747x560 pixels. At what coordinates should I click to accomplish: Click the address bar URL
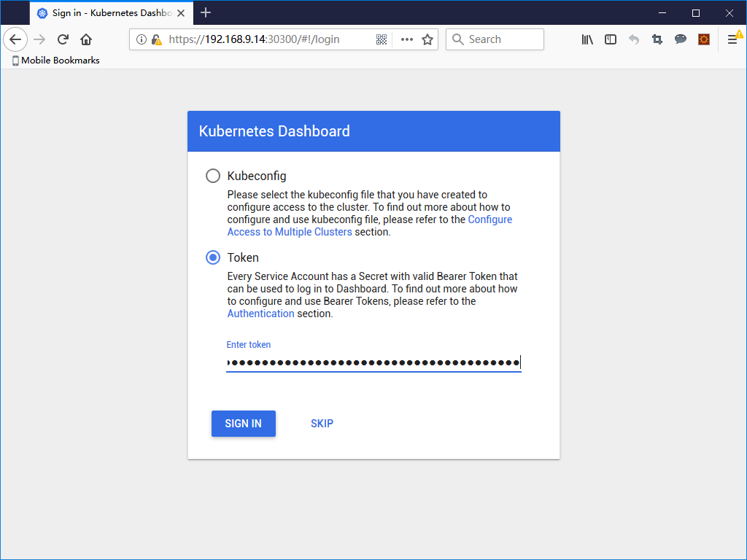254,39
